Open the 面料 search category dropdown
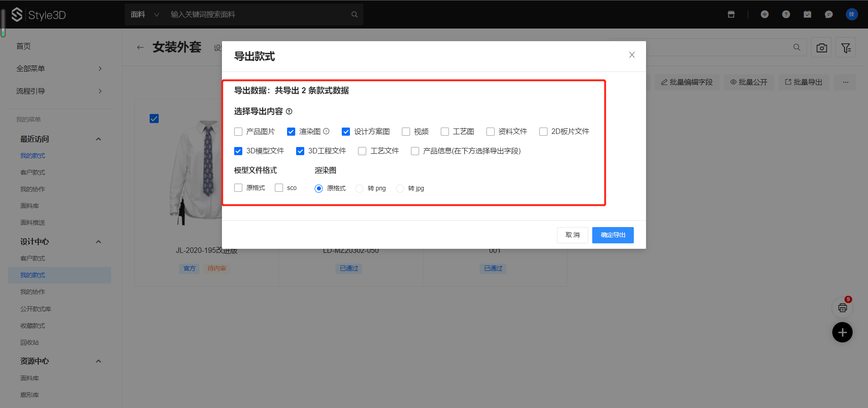Image resolution: width=868 pixels, height=408 pixels. (145, 14)
